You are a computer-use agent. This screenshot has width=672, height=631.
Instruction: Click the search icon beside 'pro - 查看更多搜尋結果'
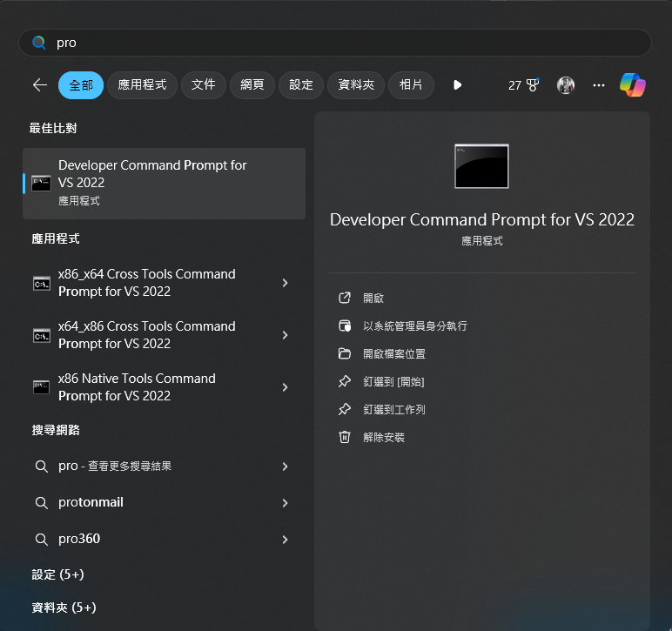pos(42,467)
